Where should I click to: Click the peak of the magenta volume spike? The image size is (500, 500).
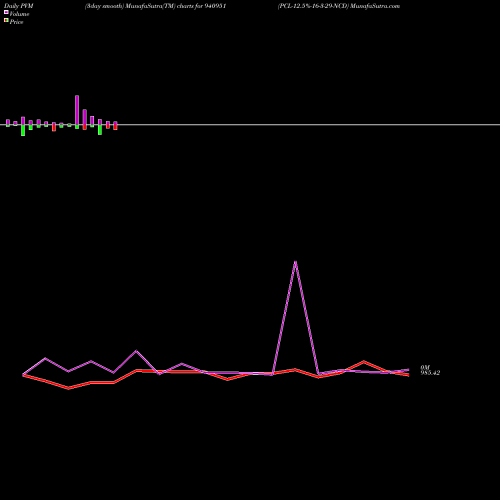(x=295, y=262)
